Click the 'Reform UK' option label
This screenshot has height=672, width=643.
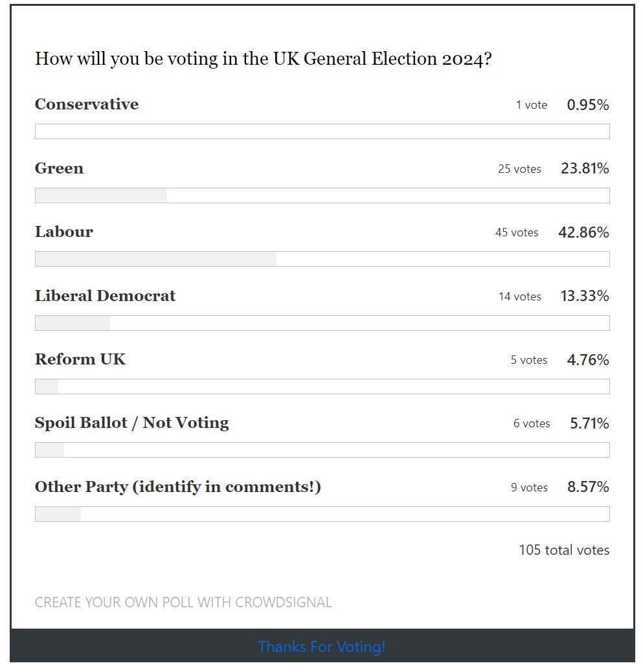(80, 359)
